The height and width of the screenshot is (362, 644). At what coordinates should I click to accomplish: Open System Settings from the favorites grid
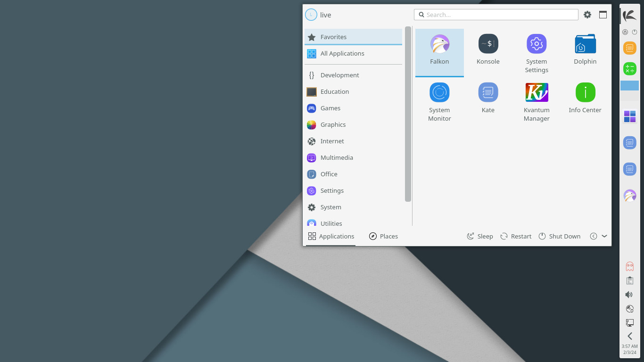click(x=537, y=52)
